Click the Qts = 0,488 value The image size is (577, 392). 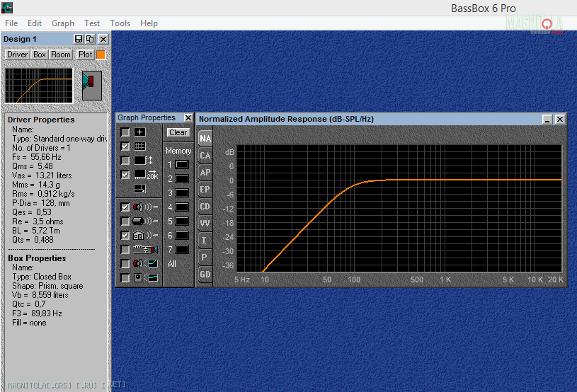[x=33, y=240]
